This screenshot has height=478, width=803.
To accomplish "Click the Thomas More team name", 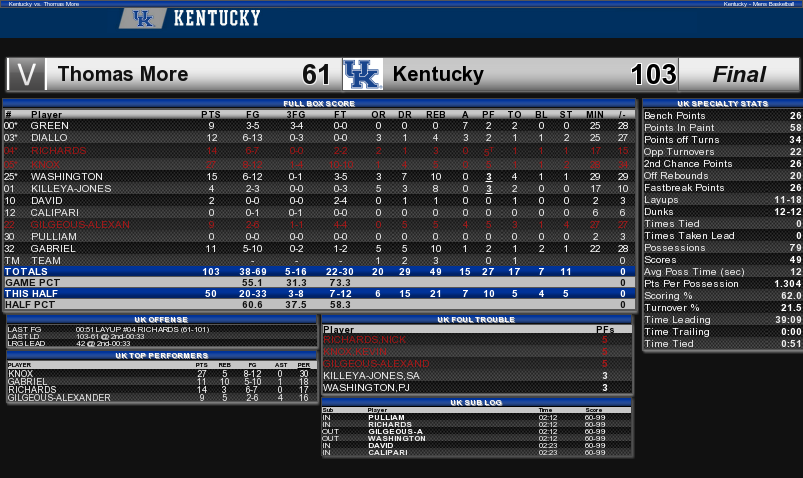I will tap(123, 74).
